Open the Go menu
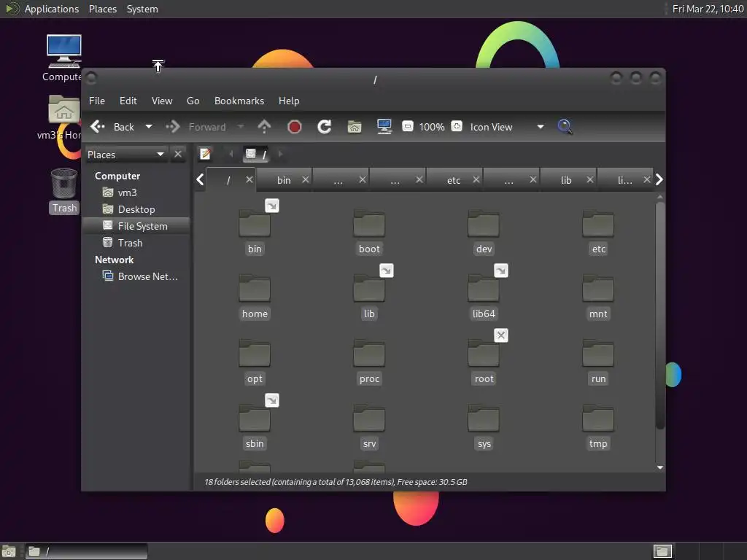The image size is (747, 560). (193, 101)
